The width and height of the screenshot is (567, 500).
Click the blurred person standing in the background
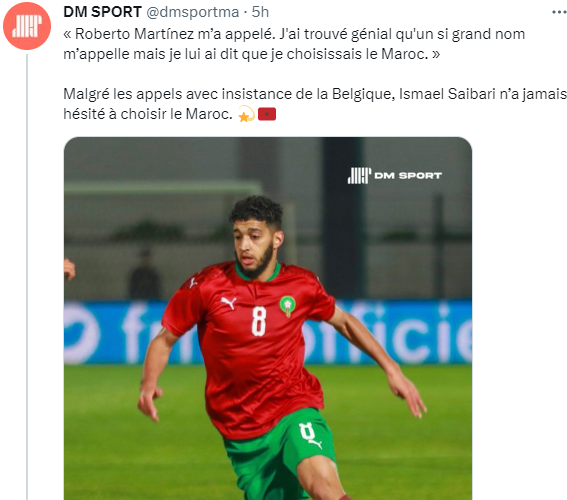click(x=145, y=274)
